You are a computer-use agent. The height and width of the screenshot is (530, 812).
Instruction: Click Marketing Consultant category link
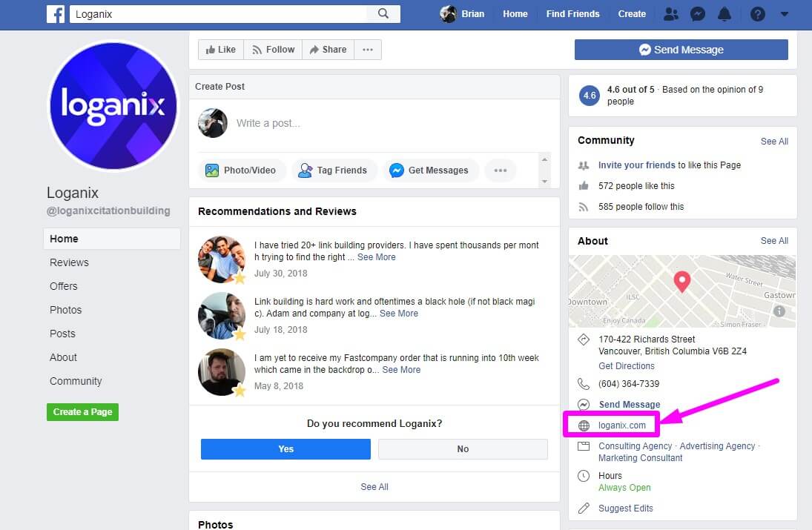(x=641, y=458)
